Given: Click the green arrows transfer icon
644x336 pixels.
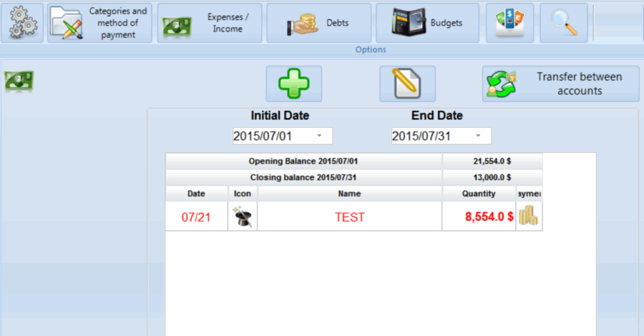Looking at the screenshot, I should (x=501, y=84).
